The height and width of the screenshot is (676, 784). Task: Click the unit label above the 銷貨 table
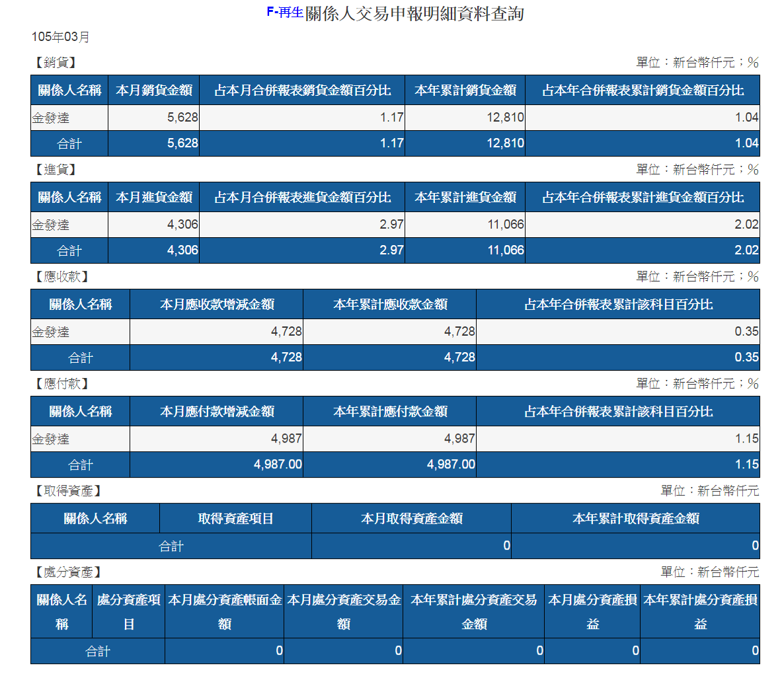coord(697,63)
